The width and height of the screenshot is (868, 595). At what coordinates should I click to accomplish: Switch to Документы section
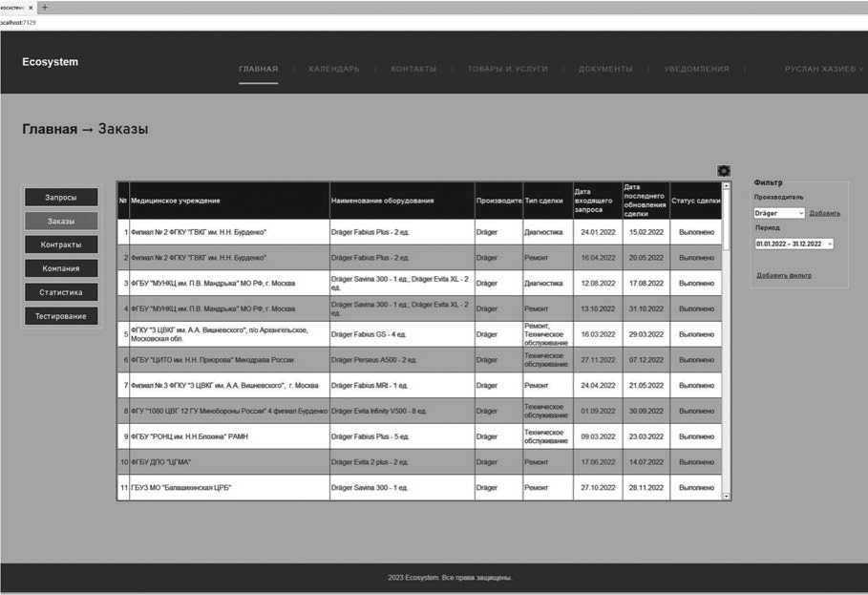(x=605, y=69)
